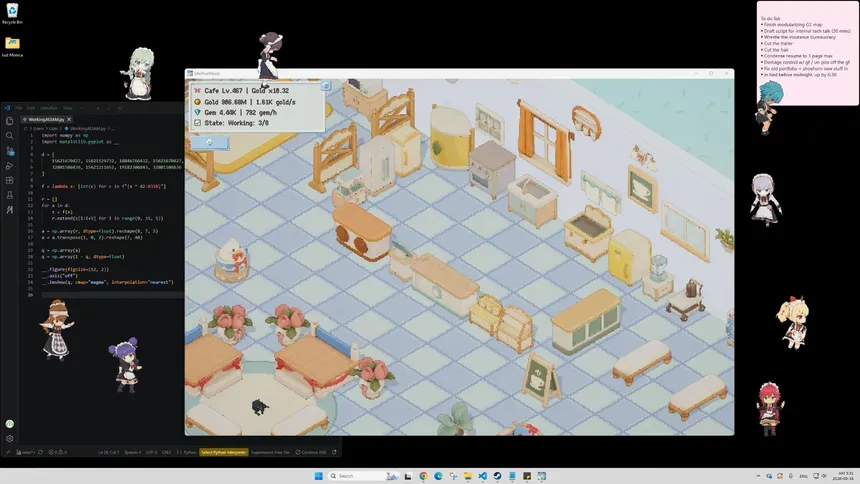This screenshot has width=860, height=484.
Task: Open the Testing flask view in VS Code
Action: pos(9,195)
